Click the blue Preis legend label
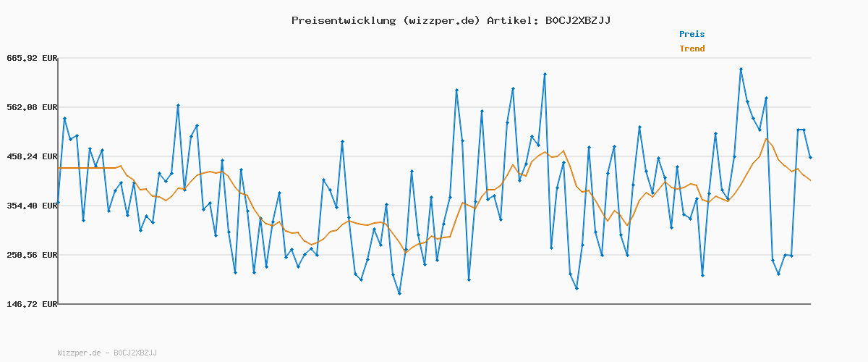 coord(692,34)
